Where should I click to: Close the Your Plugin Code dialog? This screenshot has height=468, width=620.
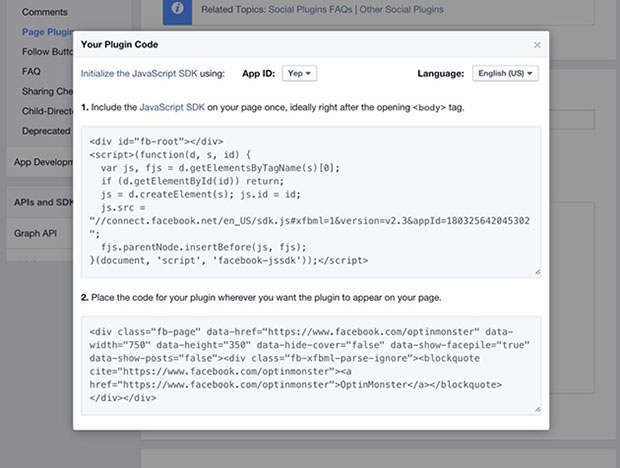[x=537, y=45]
